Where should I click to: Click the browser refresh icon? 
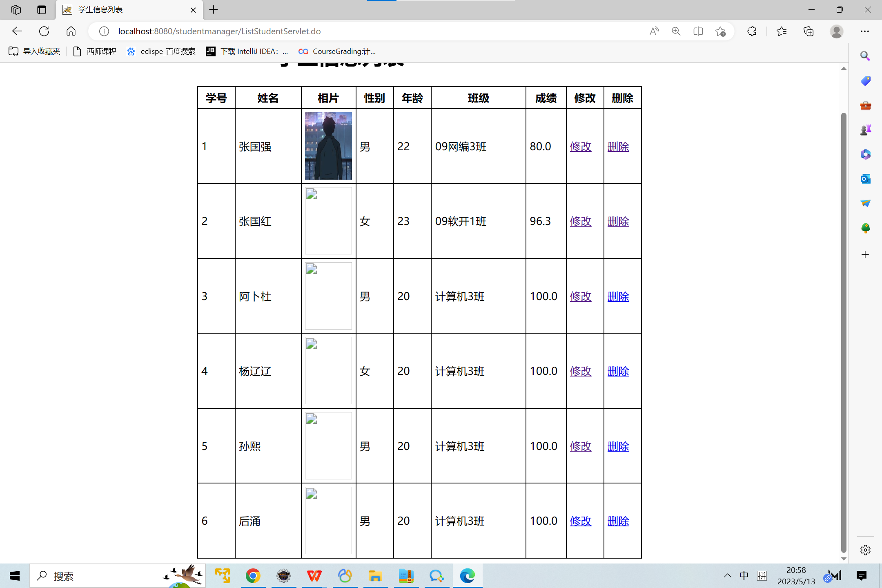[x=44, y=31]
